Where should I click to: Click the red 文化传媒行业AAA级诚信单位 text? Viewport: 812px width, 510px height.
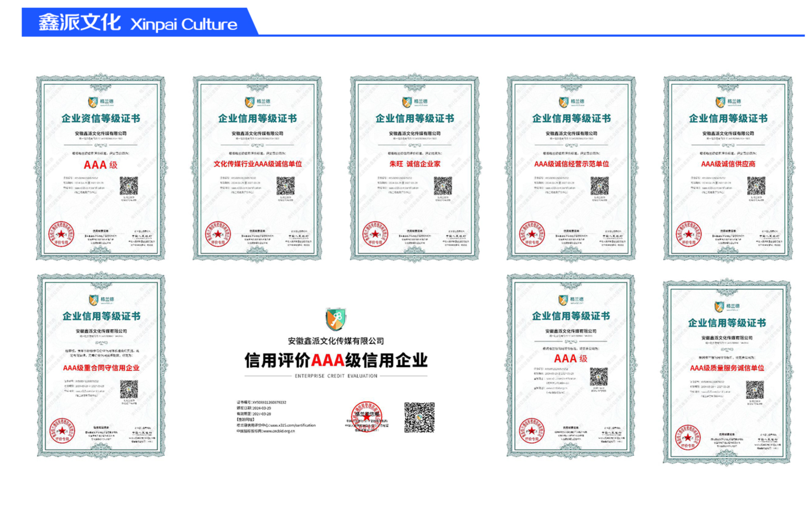pyautogui.click(x=258, y=164)
